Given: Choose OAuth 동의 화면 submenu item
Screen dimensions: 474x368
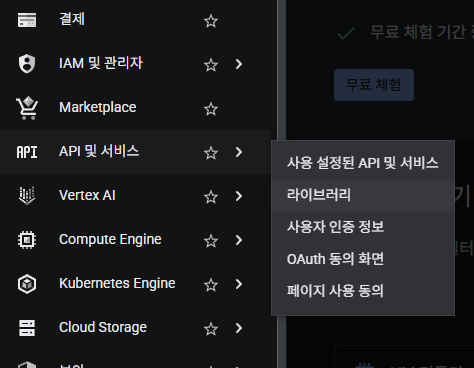Looking at the screenshot, I should (x=363, y=259).
